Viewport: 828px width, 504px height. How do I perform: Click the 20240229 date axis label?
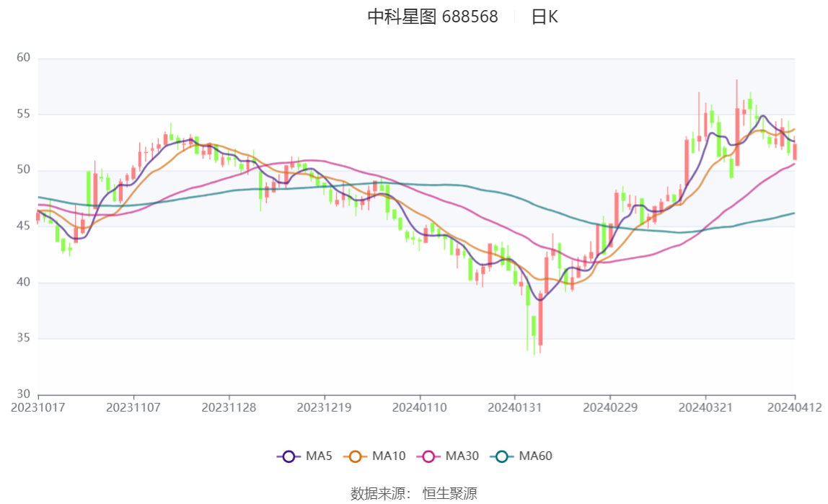click(610, 408)
